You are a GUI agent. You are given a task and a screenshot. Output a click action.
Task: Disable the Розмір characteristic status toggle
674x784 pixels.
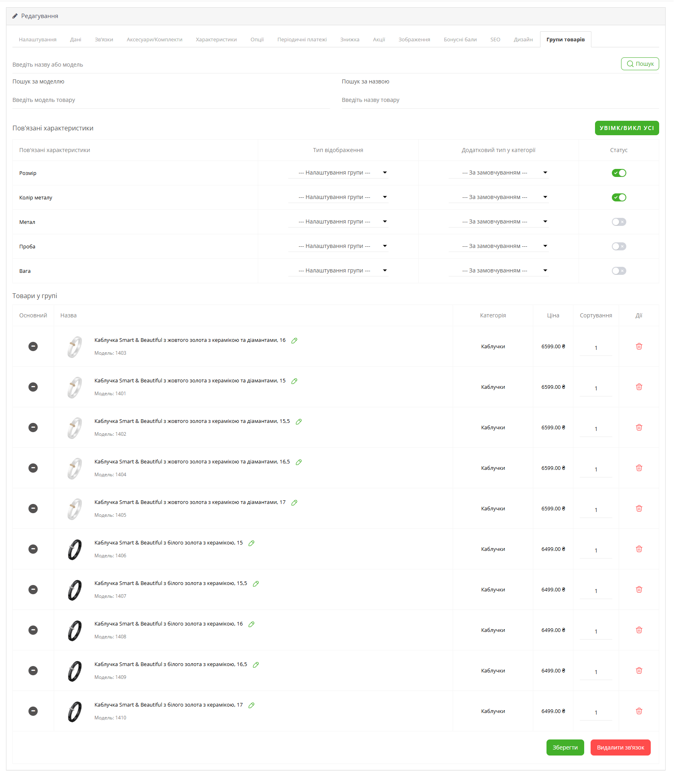(x=619, y=173)
